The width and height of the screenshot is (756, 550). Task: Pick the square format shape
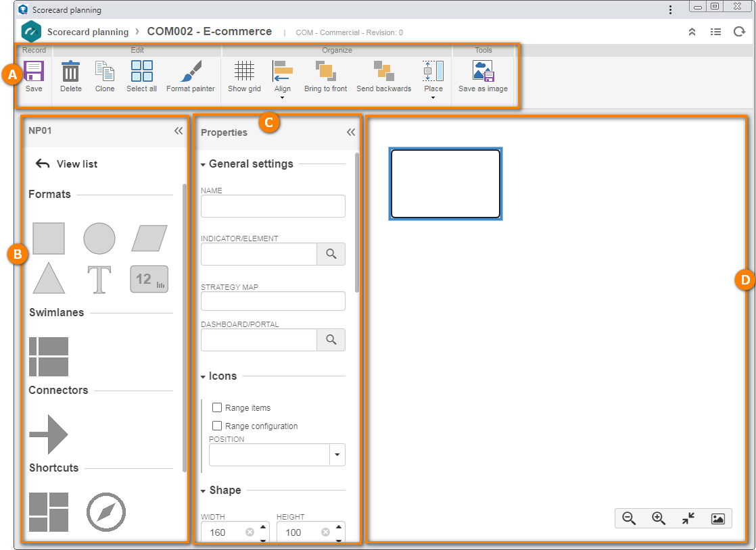(x=49, y=239)
